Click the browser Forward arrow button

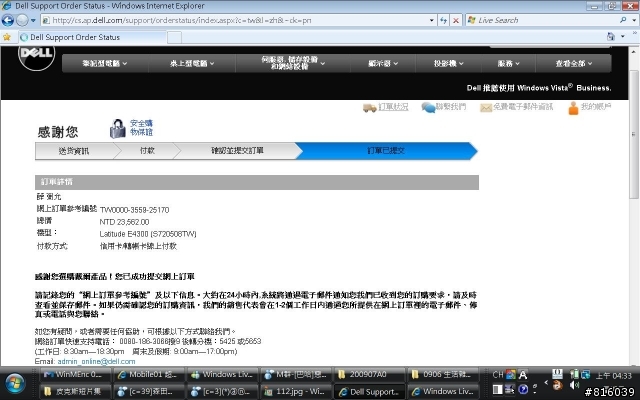[22, 20]
